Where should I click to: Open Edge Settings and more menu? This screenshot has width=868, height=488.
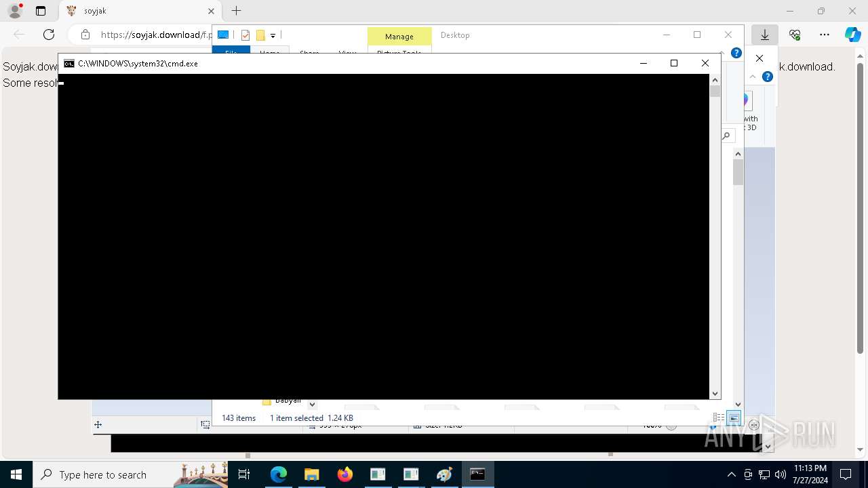[825, 35]
